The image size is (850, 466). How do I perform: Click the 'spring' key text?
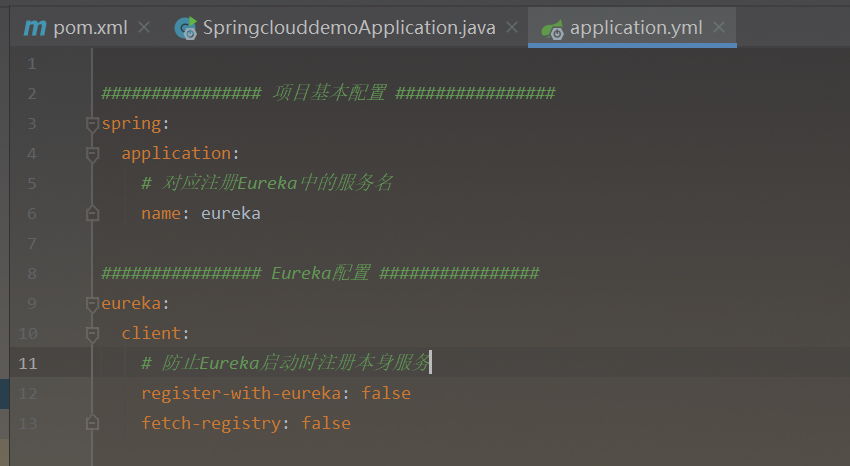coord(131,124)
